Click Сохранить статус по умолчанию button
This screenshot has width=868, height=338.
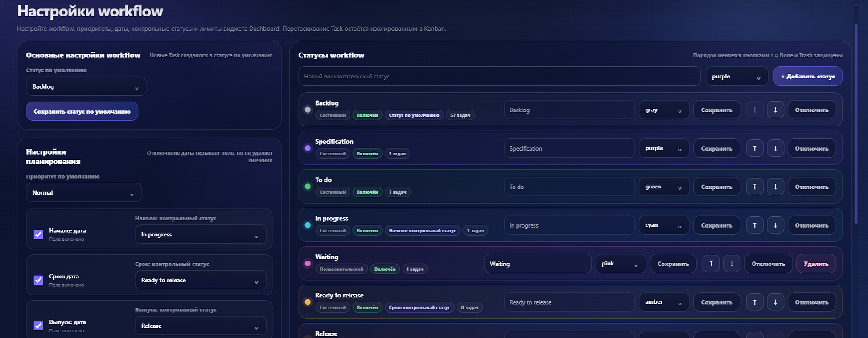pos(82,111)
